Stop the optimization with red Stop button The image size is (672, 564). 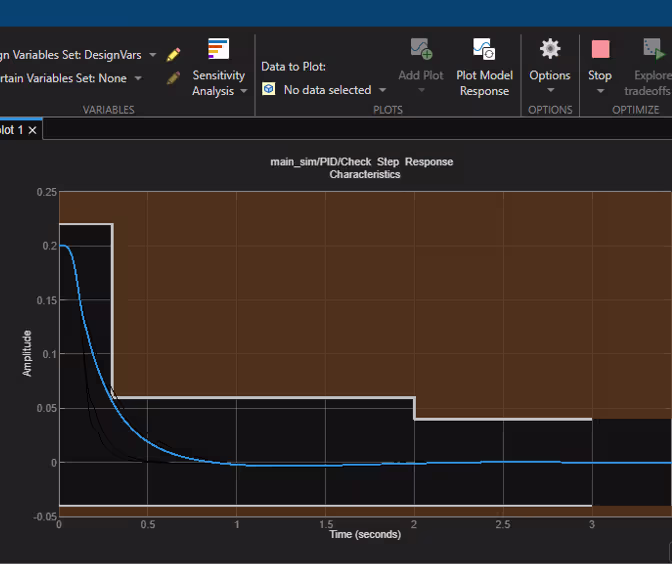[x=600, y=49]
